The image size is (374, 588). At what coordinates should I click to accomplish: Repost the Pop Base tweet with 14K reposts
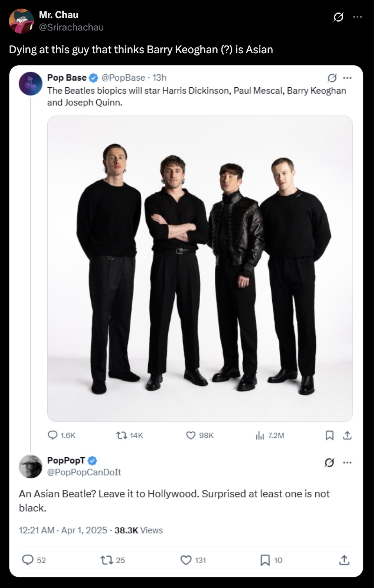[x=121, y=435]
